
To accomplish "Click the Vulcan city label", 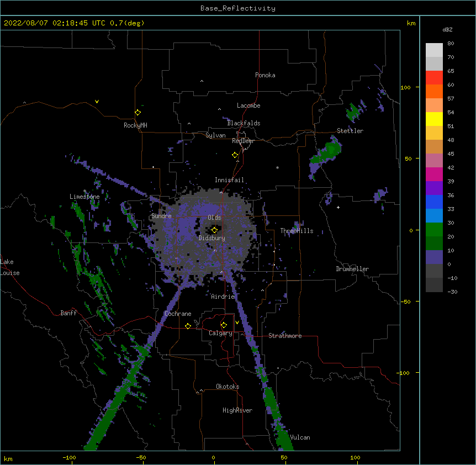I will pos(300,437).
